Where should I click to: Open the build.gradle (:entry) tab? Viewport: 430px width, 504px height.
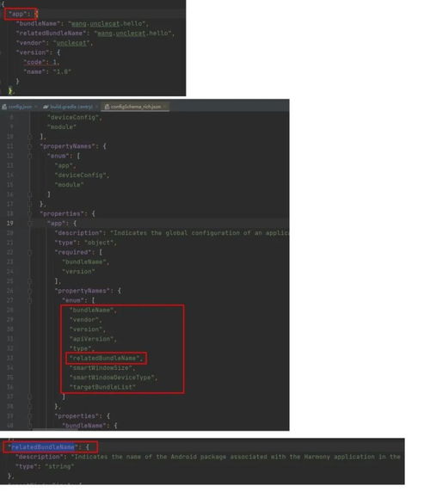pos(71,107)
